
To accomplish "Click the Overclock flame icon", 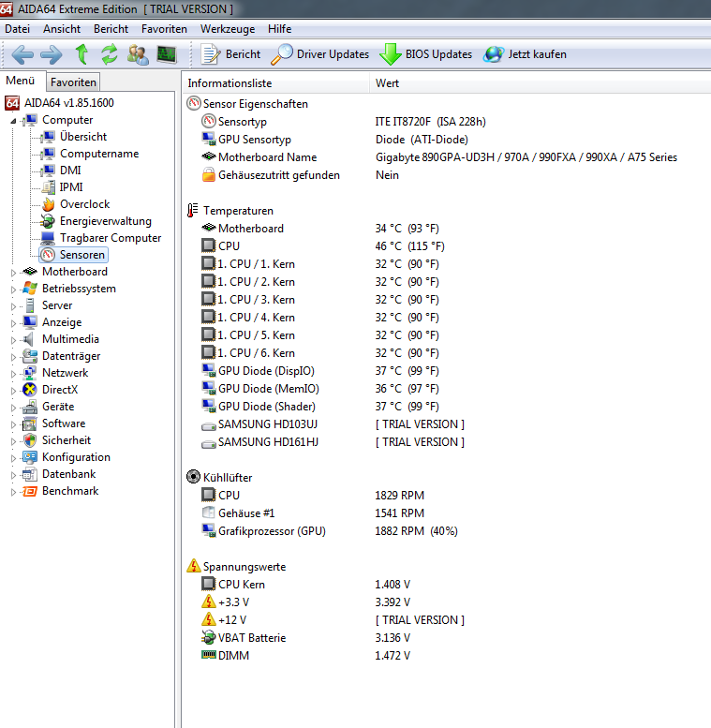I will (49, 204).
